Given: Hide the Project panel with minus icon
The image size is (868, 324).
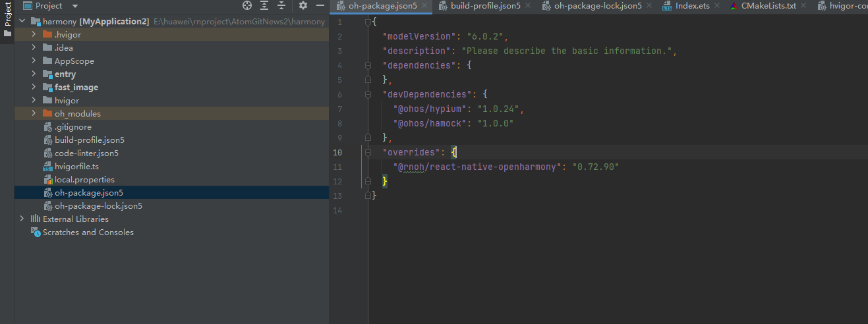Looking at the screenshot, I should [320, 5].
